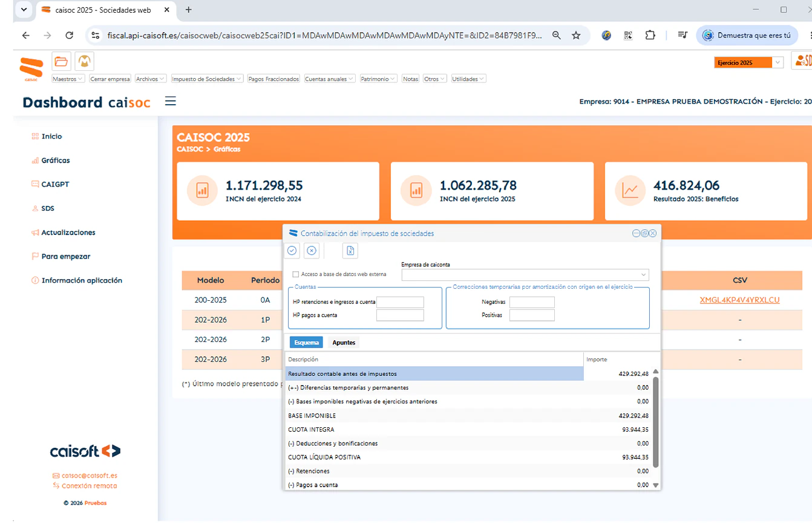Open the browser tab search dropdown
Viewport: 812px width, 523px height.
[x=24, y=10]
